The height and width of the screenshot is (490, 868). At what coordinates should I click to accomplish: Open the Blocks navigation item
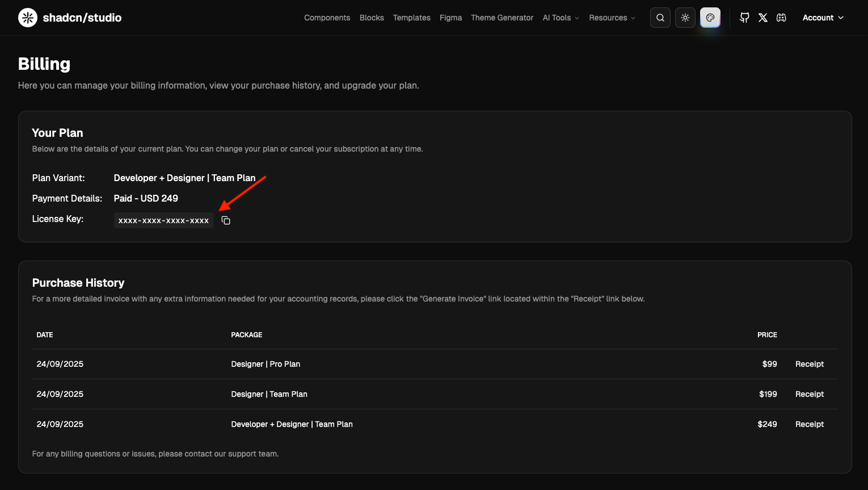point(372,18)
